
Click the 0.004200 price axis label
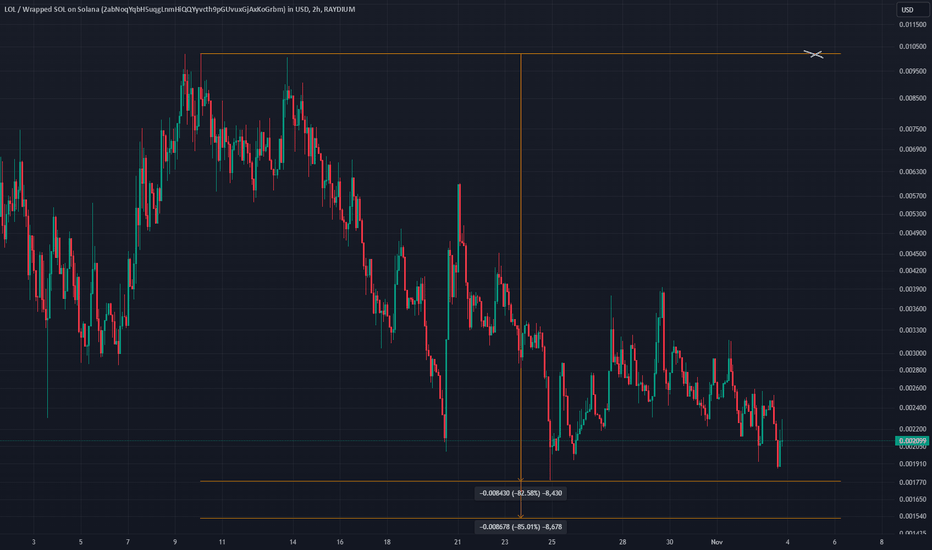[x=912, y=271]
